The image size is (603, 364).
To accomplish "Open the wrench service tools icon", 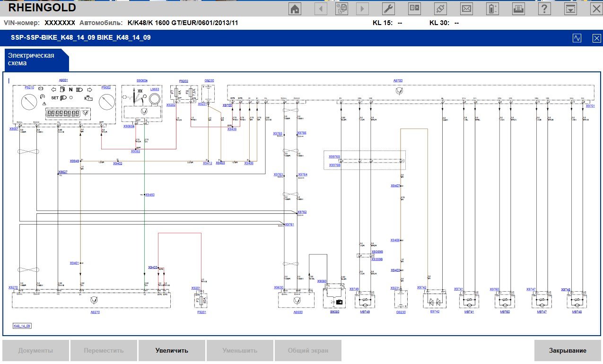I will pos(388,9).
